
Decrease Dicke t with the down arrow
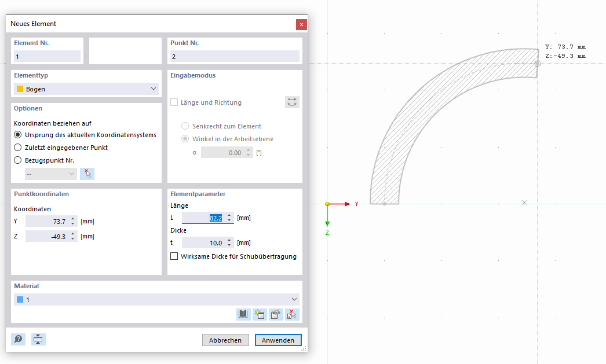(229, 245)
